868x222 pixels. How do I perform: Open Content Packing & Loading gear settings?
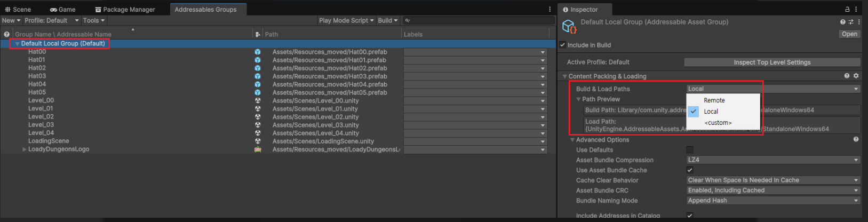tap(856, 76)
